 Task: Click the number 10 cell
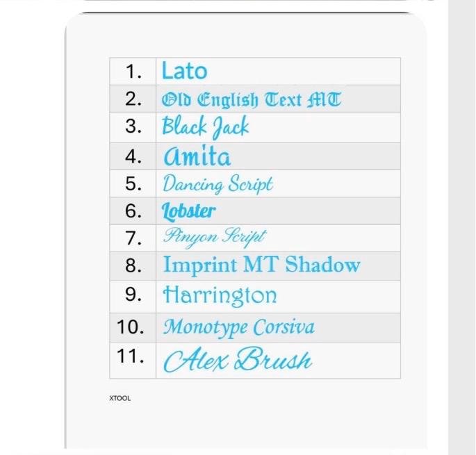point(132,326)
